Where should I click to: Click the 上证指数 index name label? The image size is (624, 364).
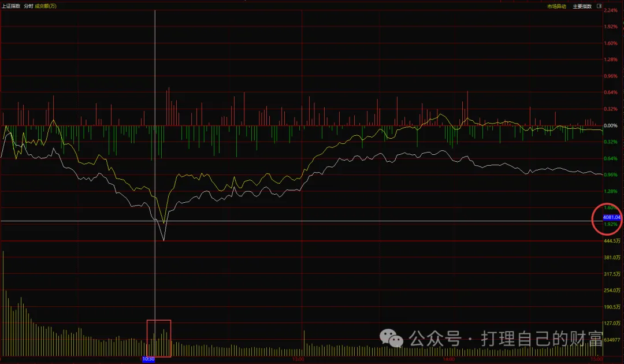coord(11,6)
